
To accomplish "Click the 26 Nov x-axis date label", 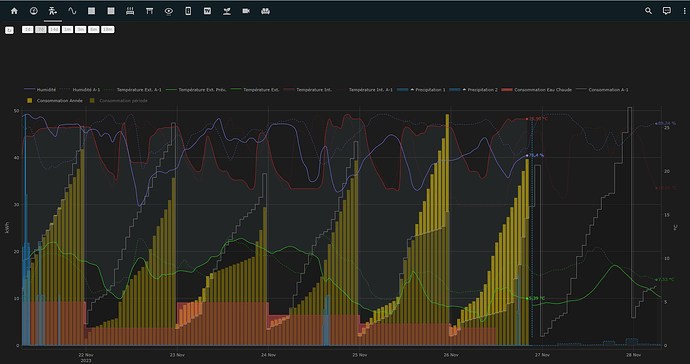I will [x=451, y=355].
